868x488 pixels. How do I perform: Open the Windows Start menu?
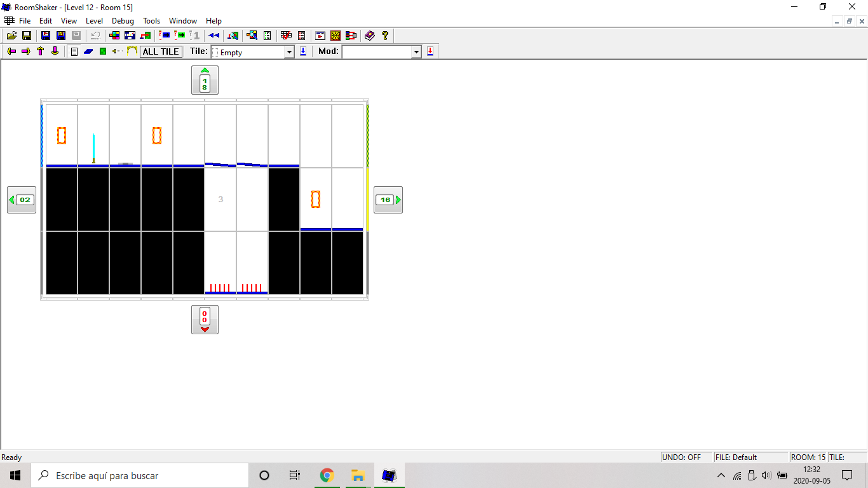15,475
